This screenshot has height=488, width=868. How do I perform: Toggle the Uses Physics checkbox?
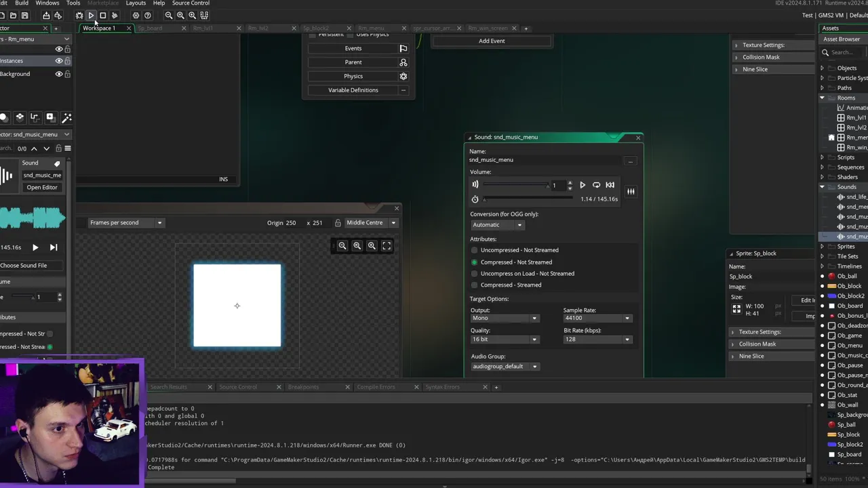350,35
